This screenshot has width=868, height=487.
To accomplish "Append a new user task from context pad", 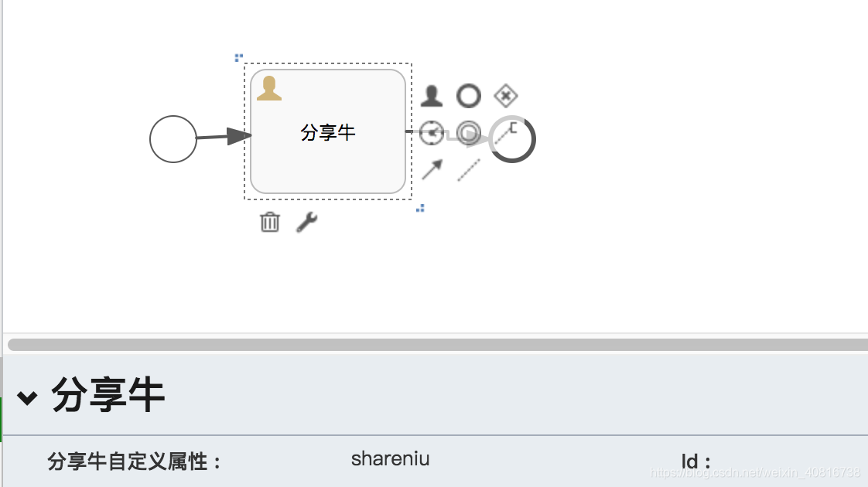I will 432,95.
